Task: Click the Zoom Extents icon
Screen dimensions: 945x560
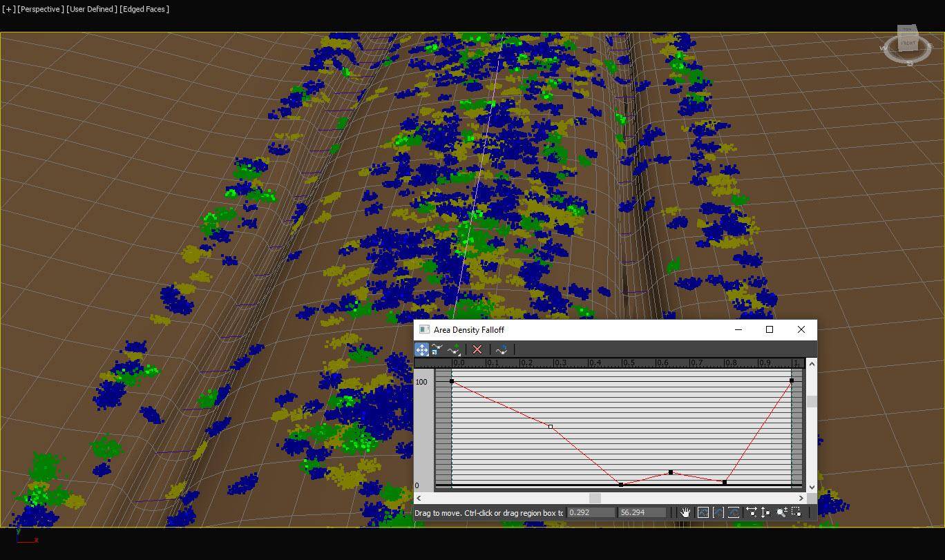Action: coord(703,512)
